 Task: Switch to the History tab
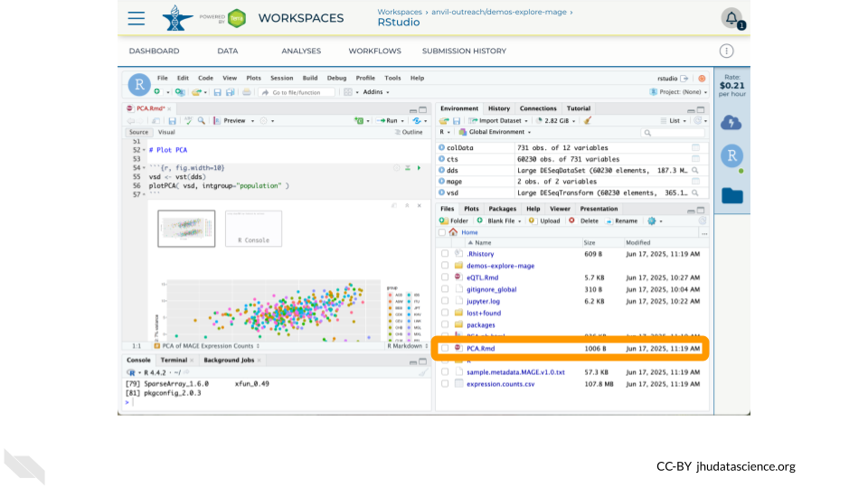tap(499, 108)
